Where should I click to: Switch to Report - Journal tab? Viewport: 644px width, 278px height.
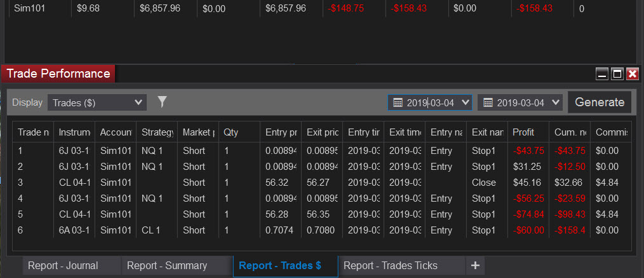(63, 266)
